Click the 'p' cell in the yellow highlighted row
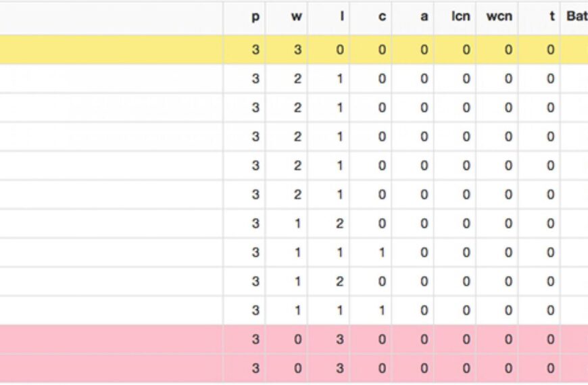Viewport: 588px width, 385px height. (255, 49)
